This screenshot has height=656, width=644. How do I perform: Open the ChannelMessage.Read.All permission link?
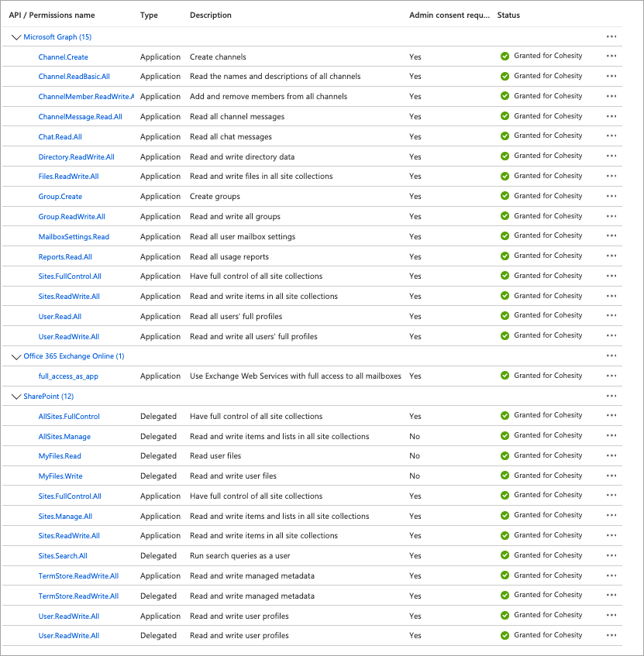[x=81, y=117]
